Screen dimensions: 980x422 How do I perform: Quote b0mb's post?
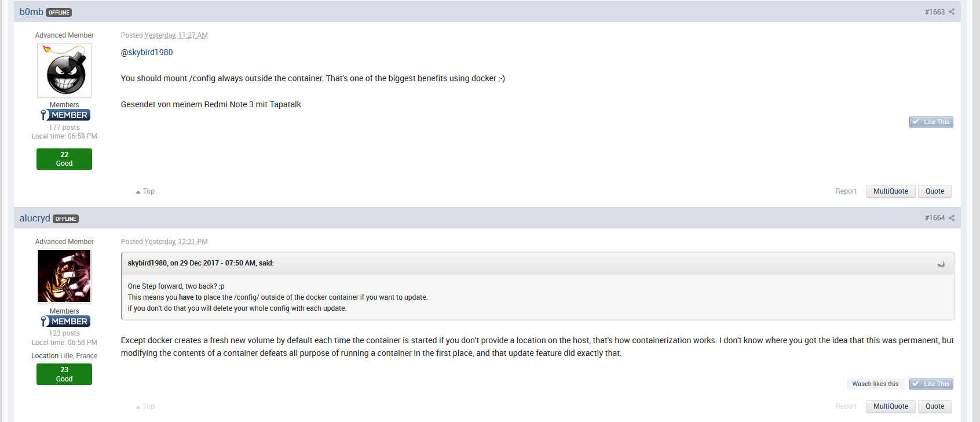click(x=935, y=191)
